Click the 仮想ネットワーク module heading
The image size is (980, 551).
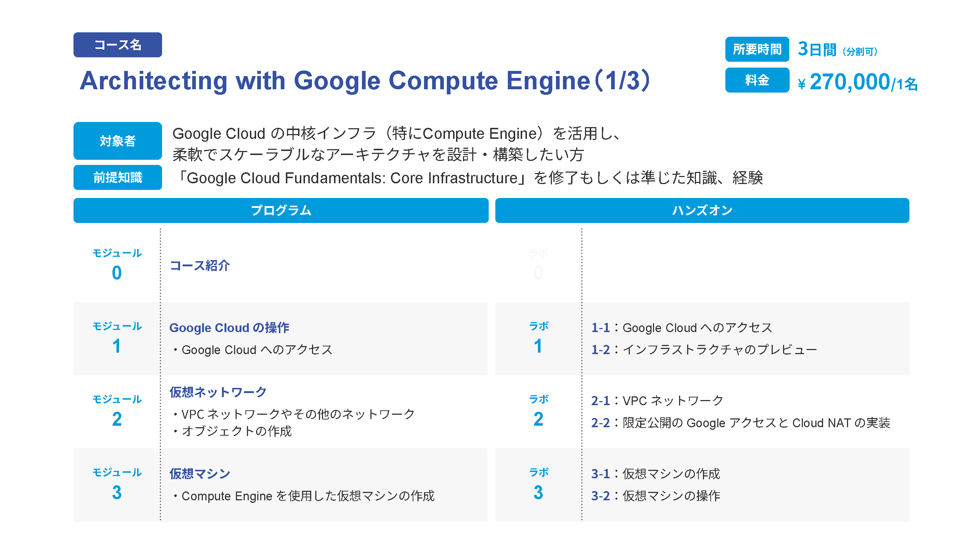click(x=218, y=392)
